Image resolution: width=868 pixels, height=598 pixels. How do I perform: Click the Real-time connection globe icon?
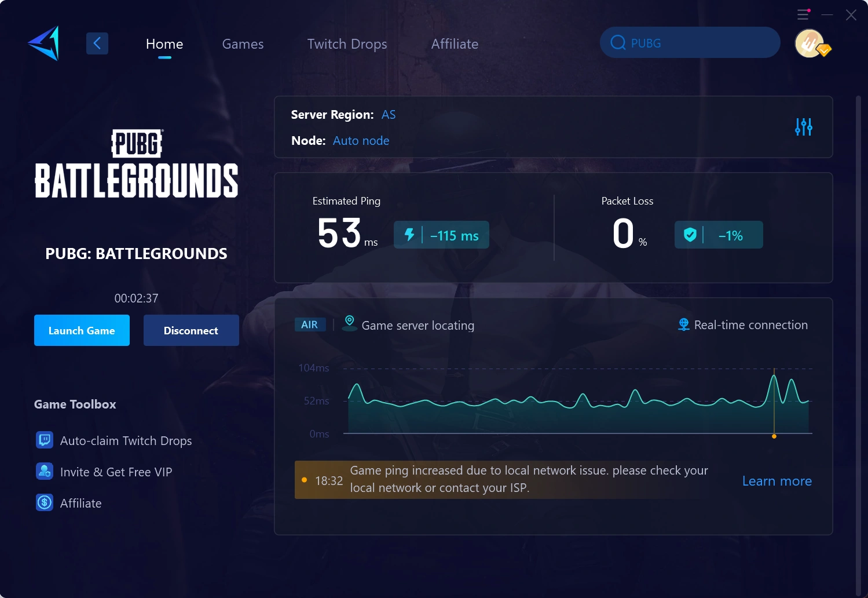click(x=683, y=324)
